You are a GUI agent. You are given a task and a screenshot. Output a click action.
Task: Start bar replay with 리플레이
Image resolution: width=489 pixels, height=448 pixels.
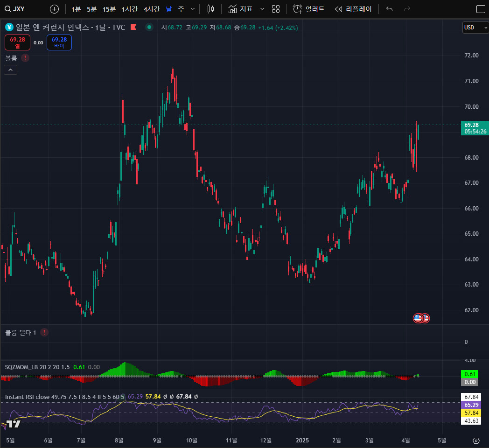[354, 9]
